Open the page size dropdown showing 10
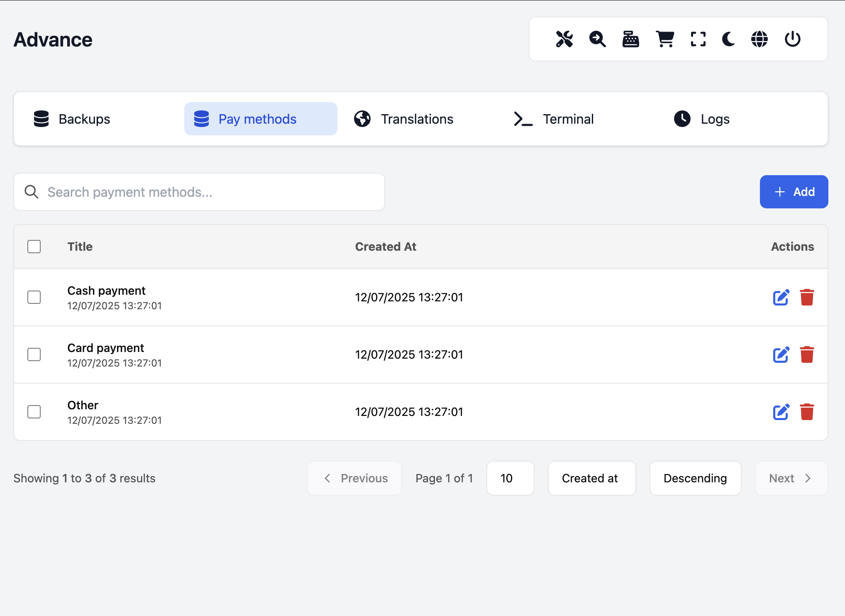Image resolution: width=845 pixels, height=616 pixels. click(510, 478)
